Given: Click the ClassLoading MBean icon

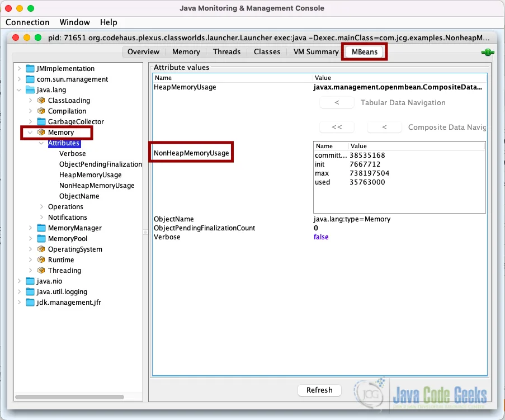Looking at the screenshot, I should (41, 101).
